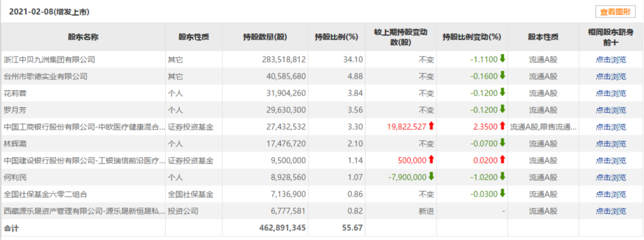Image resolution: width=644 pixels, height=240 pixels.
Task: Click the 股本性质 column header
Action: coord(543,37)
